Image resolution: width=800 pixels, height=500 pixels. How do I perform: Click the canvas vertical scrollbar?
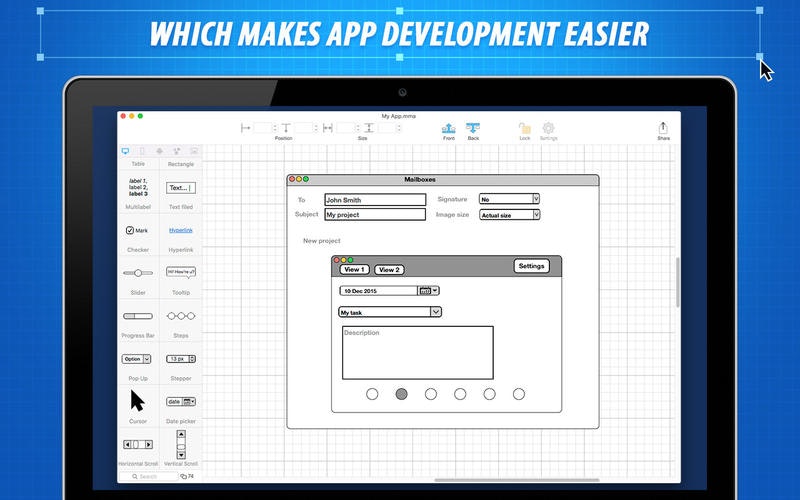[678, 282]
